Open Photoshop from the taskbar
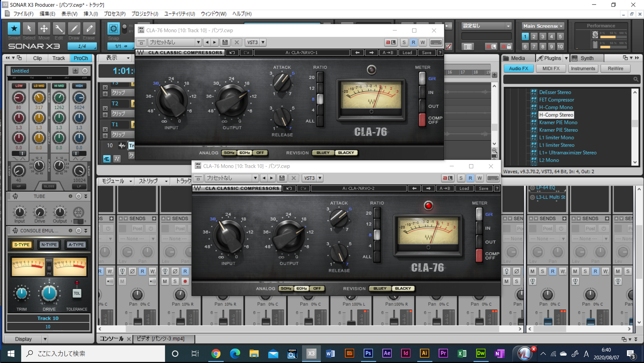This screenshot has height=363, width=644. (x=368, y=353)
